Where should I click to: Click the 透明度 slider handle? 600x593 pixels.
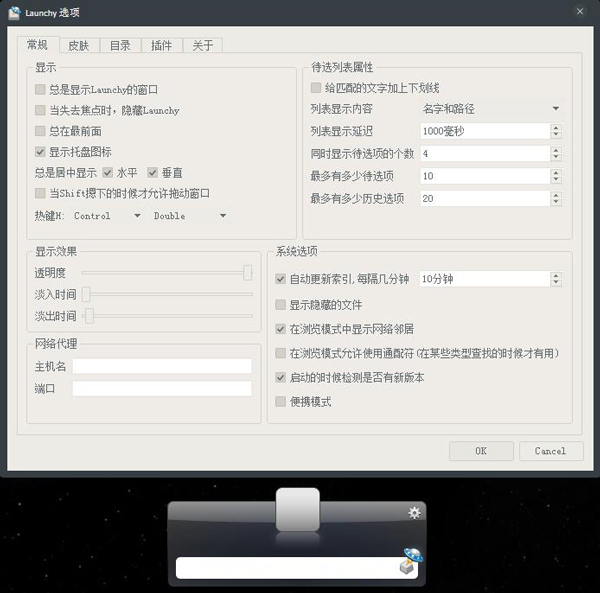point(248,273)
